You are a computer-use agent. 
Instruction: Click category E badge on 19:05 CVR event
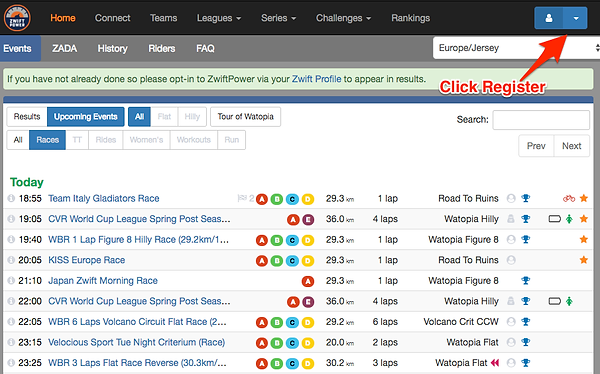308,220
